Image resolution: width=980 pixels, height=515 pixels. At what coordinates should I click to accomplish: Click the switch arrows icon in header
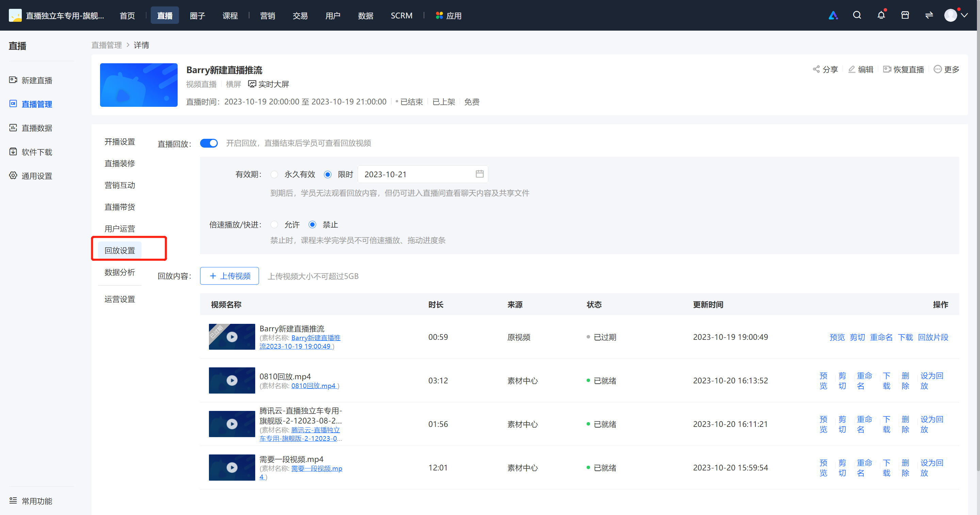[929, 15]
